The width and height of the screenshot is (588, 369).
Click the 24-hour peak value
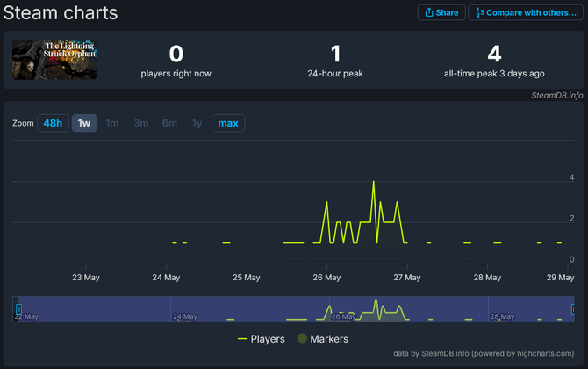335,54
